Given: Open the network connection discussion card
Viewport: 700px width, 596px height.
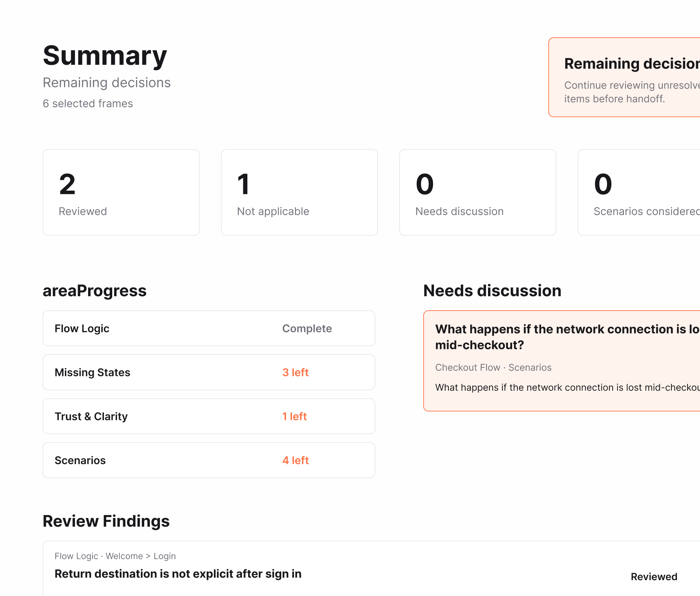Looking at the screenshot, I should 562,361.
